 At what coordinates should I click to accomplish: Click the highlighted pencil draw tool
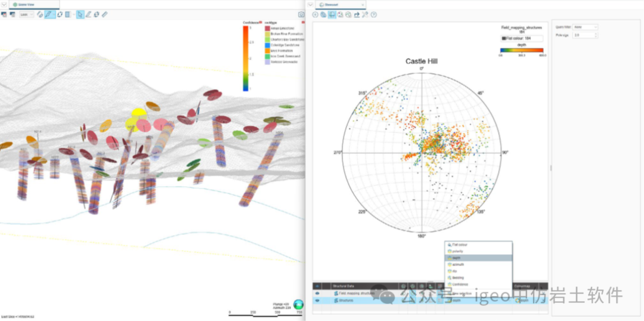(49, 14)
